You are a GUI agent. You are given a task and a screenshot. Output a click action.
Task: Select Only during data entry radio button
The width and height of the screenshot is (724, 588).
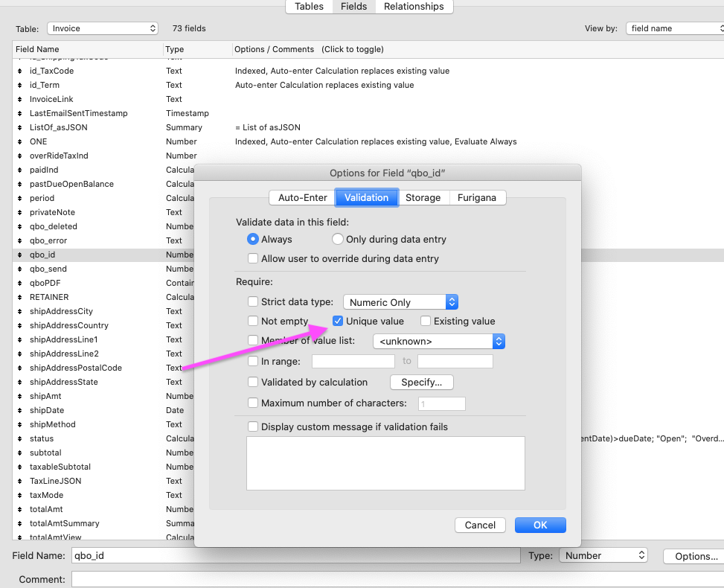(338, 239)
